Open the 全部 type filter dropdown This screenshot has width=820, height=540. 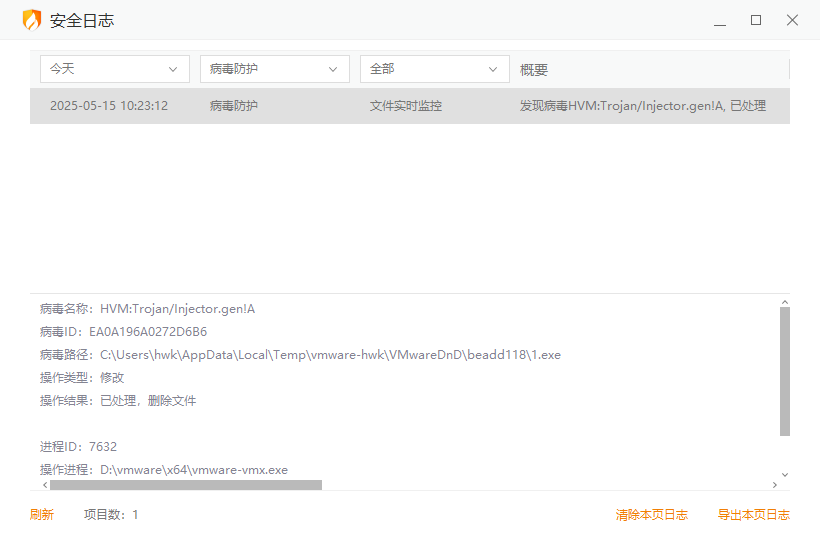pos(435,69)
